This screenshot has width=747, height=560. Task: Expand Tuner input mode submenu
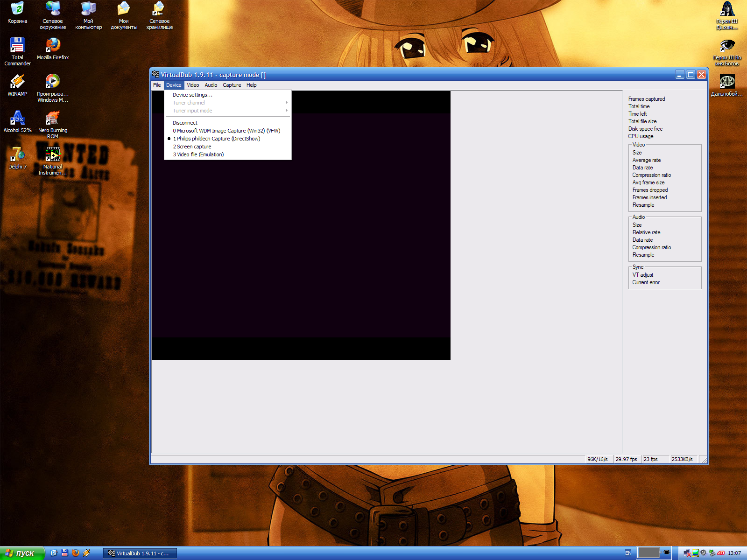pyautogui.click(x=286, y=111)
